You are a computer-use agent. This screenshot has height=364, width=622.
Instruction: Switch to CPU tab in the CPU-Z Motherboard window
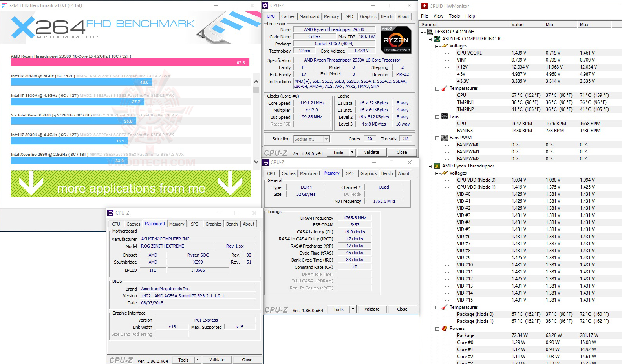click(116, 224)
